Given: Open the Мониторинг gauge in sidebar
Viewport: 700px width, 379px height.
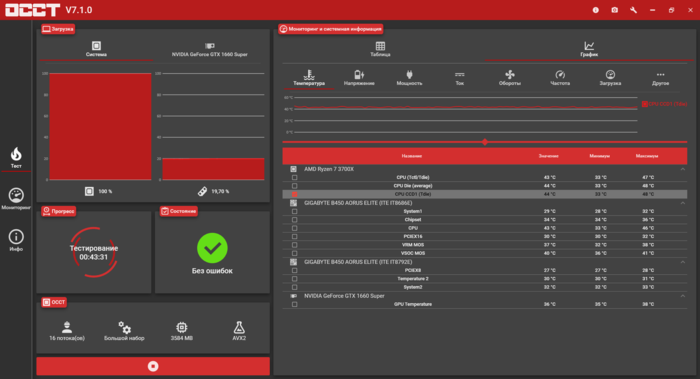Looking at the screenshot, I should tap(16, 199).
